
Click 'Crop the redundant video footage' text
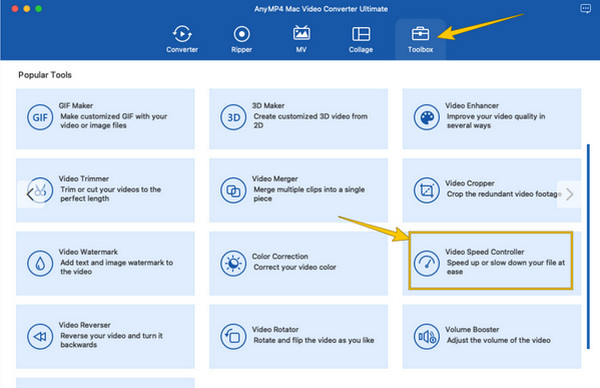pyautogui.click(x=504, y=194)
